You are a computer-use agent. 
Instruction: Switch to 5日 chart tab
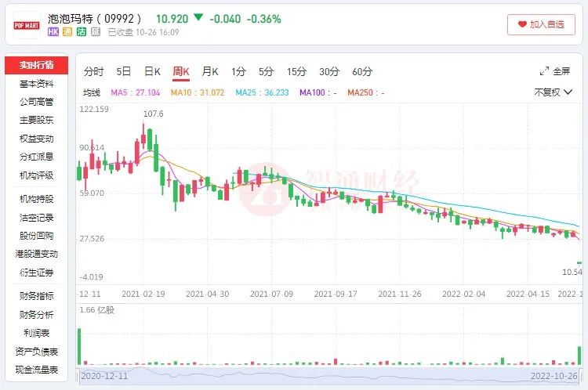point(123,71)
